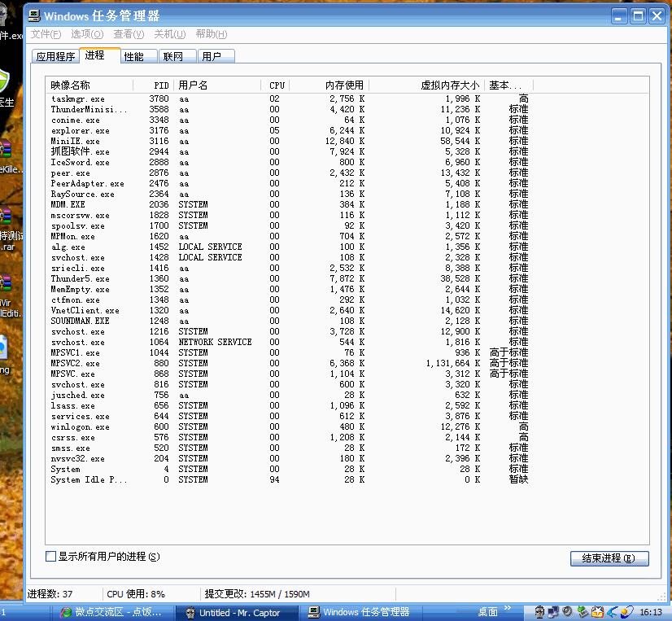Select the jusched.exe process row
672x621 pixels.
click(x=290, y=395)
